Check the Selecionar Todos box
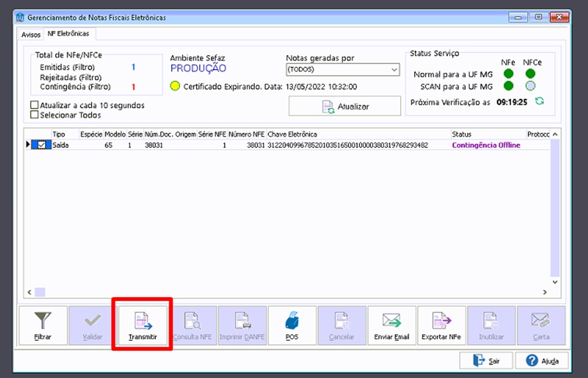 pyautogui.click(x=35, y=115)
